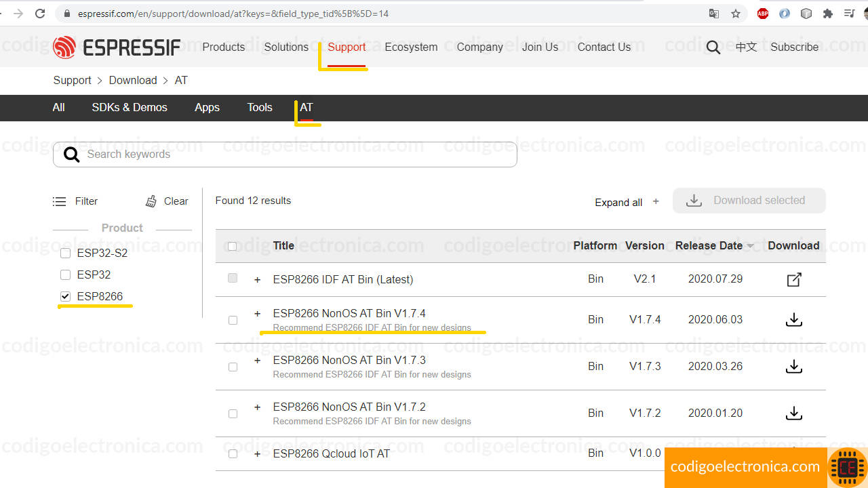
Task: Click Expand all plus control
Action: click(x=656, y=201)
